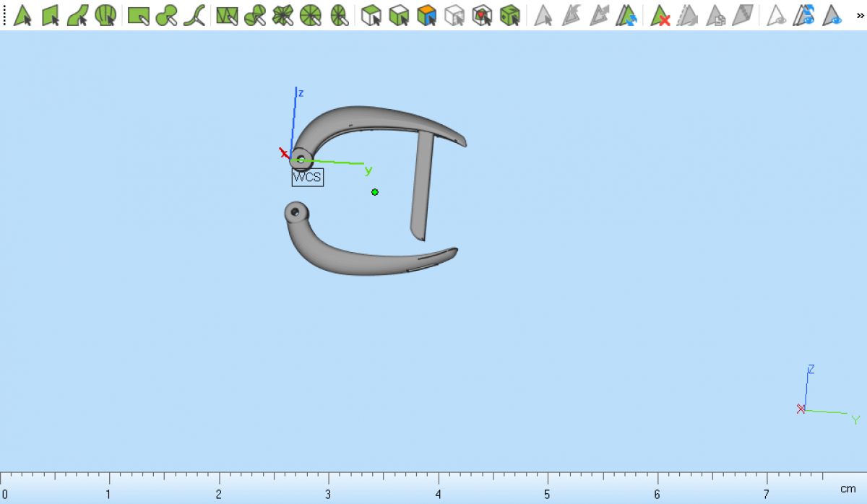Image resolution: width=867 pixels, height=504 pixels.
Task: Pick the green sphere shell marking tool
Action: 105,15
